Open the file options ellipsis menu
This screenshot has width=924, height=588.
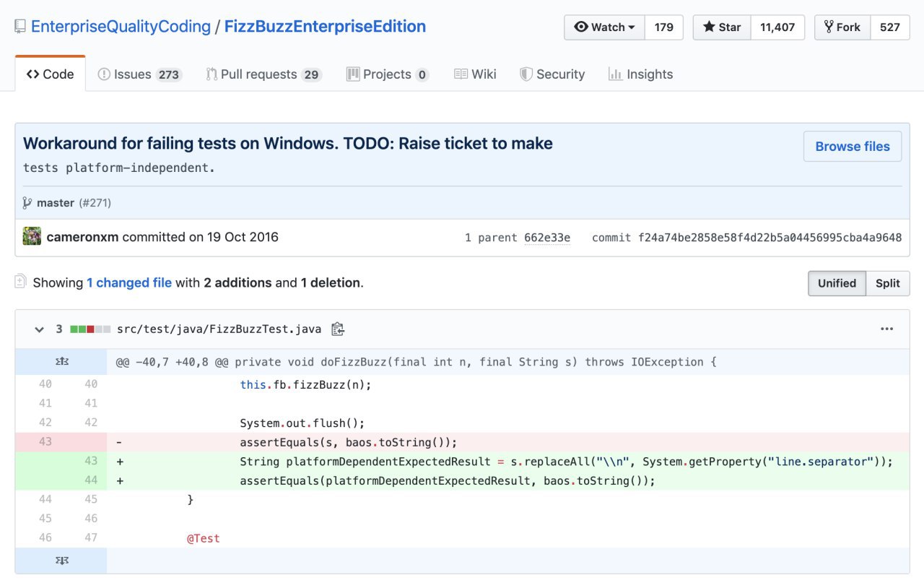(887, 329)
